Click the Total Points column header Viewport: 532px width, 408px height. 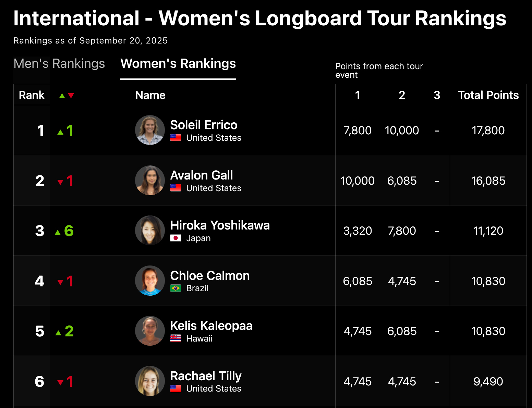(x=488, y=95)
